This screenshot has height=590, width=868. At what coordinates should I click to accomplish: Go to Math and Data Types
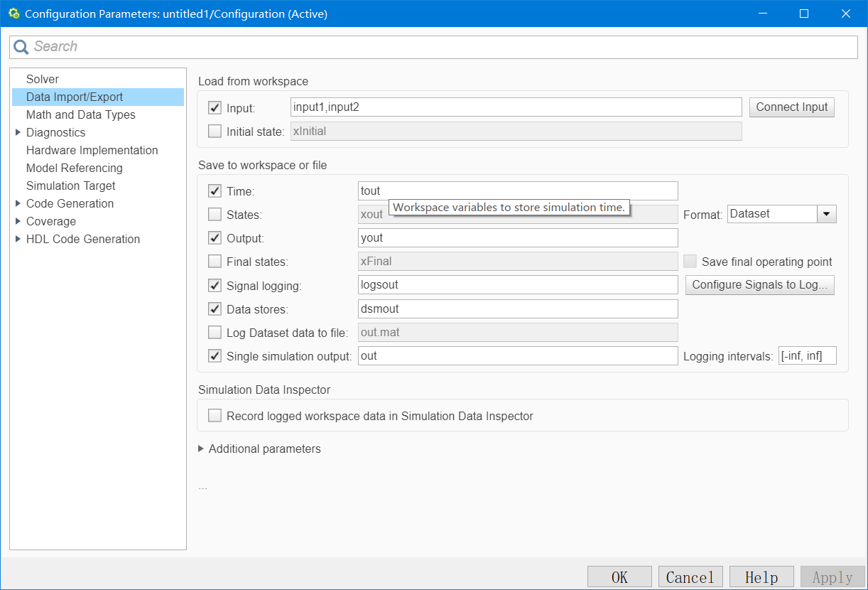pyautogui.click(x=81, y=114)
